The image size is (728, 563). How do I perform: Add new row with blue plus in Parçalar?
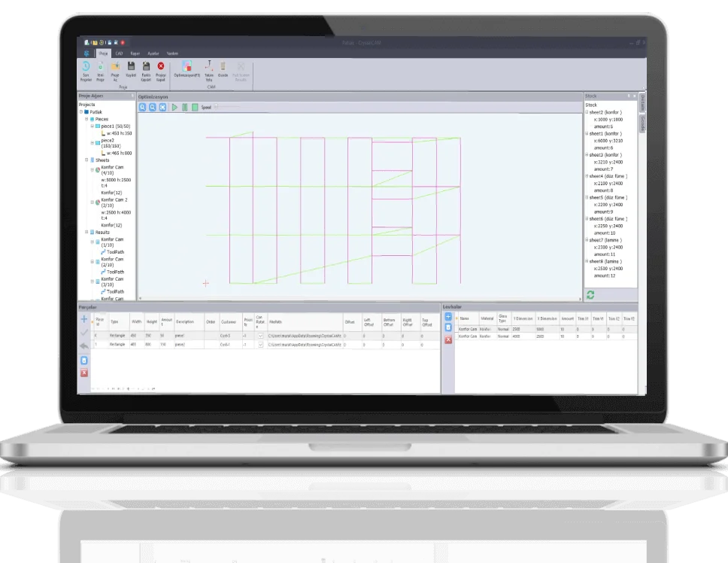pyautogui.click(x=84, y=319)
